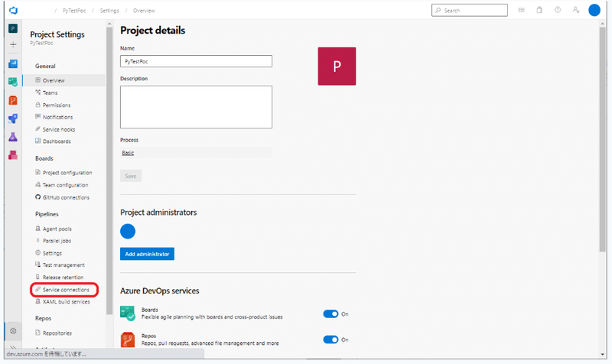Open the work items list icon in header
The width and height of the screenshot is (612, 364).
[522, 10]
